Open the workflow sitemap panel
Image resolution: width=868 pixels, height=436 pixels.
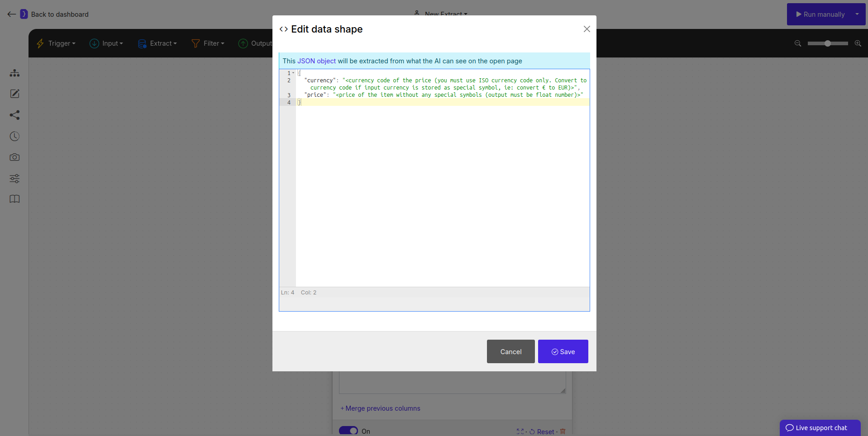[15, 73]
